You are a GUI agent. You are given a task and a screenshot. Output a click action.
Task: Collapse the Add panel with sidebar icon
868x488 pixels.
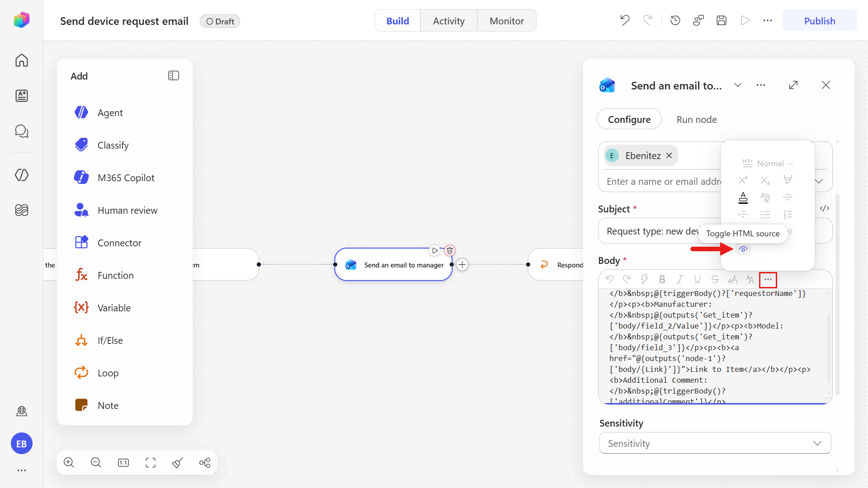pyautogui.click(x=174, y=75)
